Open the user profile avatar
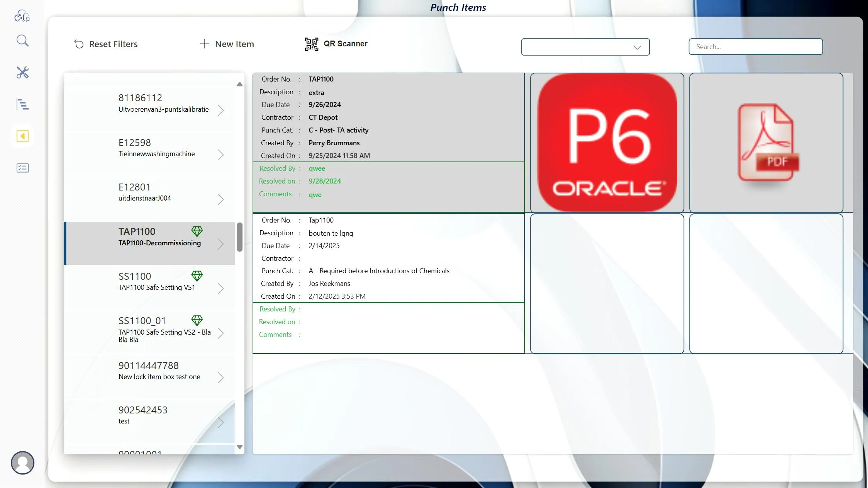Image resolution: width=868 pixels, height=488 pixels. tap(22, 462)
